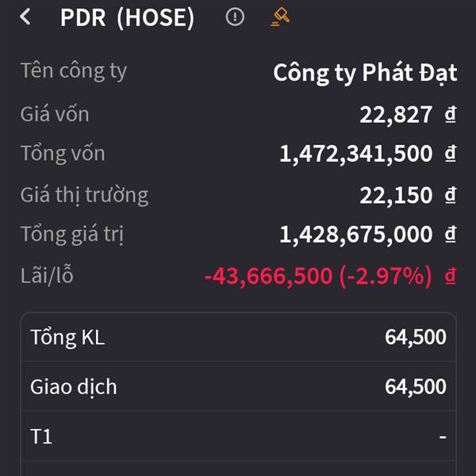Open company name Công ty Phát Đạt
Image resolution: width=476 pixels, height=476 pixels.
[x=365, y=73]
